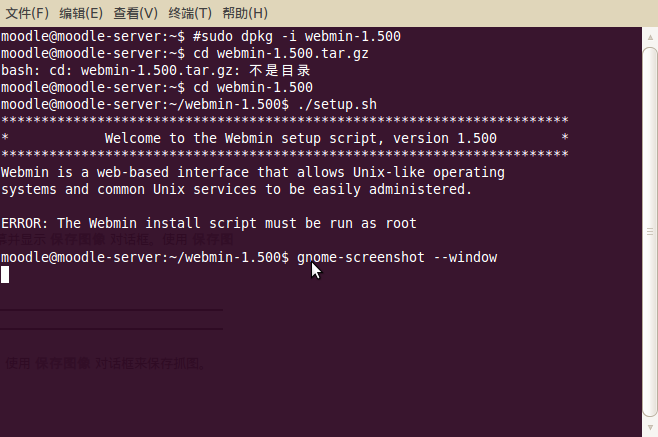Click the scrollbar thumb grip handle
Screen dimensions: 658x437
[650, 232]
